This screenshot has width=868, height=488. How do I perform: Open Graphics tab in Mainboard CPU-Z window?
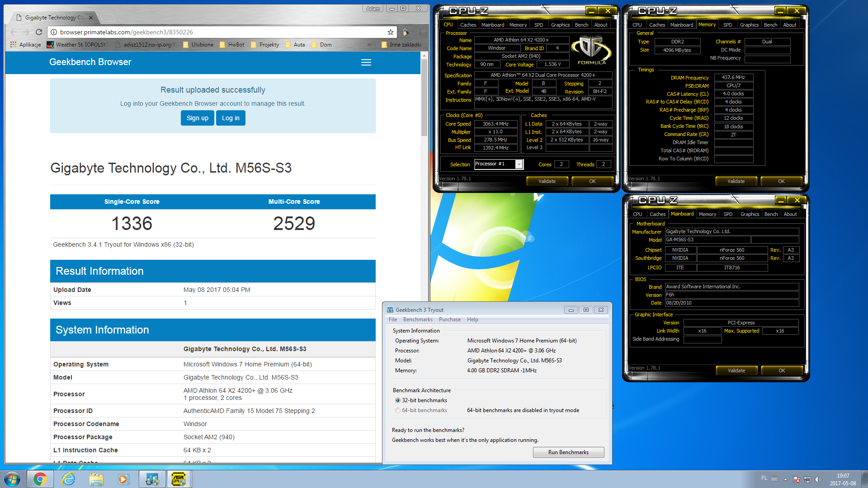pos(750,214)
